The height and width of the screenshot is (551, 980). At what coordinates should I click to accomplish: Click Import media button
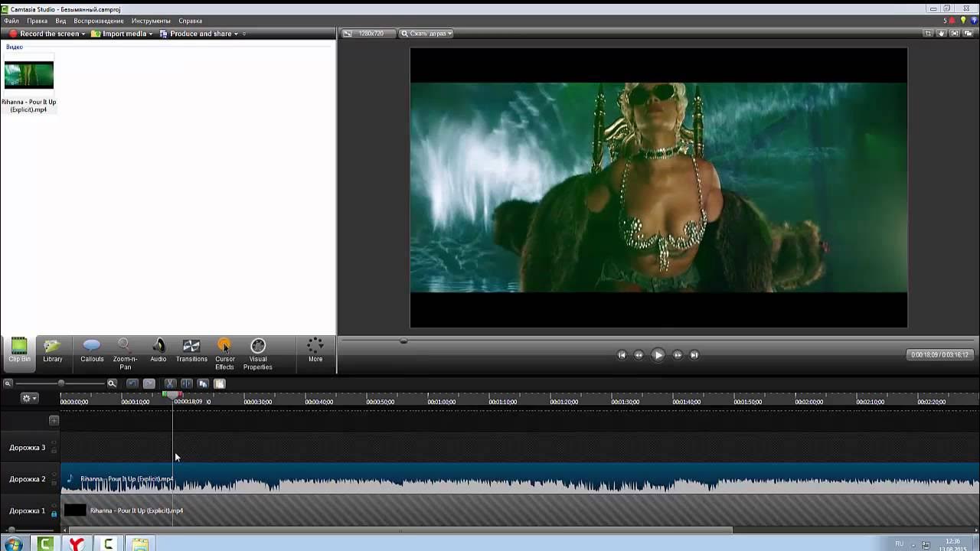119,34
